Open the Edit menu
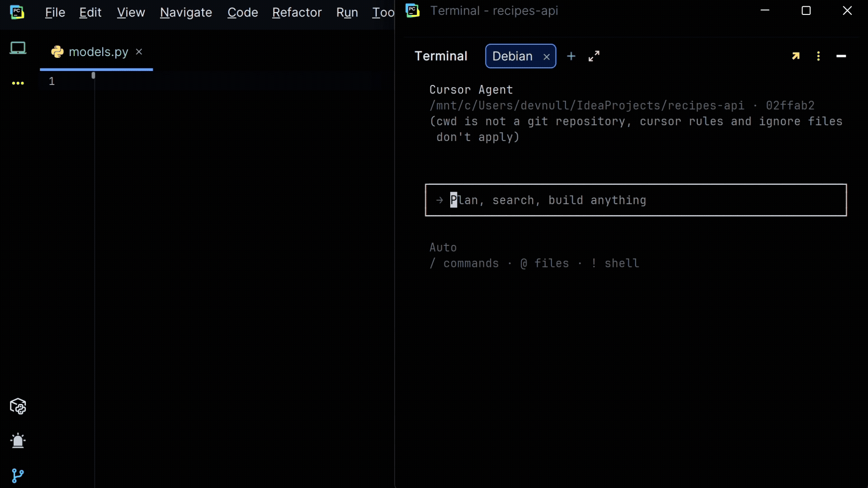Image resolution: width=868 pixels, height=488 pixels. [x=90, y=13]
